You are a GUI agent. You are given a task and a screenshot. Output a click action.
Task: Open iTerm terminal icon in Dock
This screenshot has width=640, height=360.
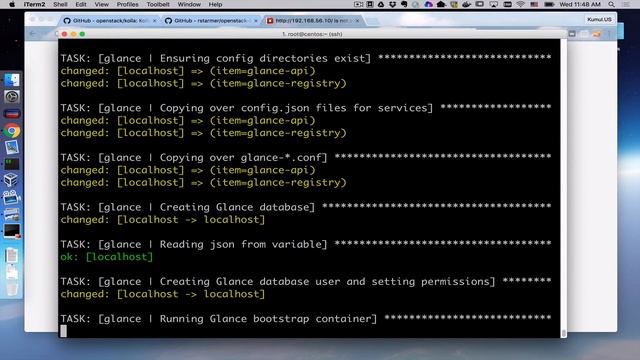[x=11, y=164]
